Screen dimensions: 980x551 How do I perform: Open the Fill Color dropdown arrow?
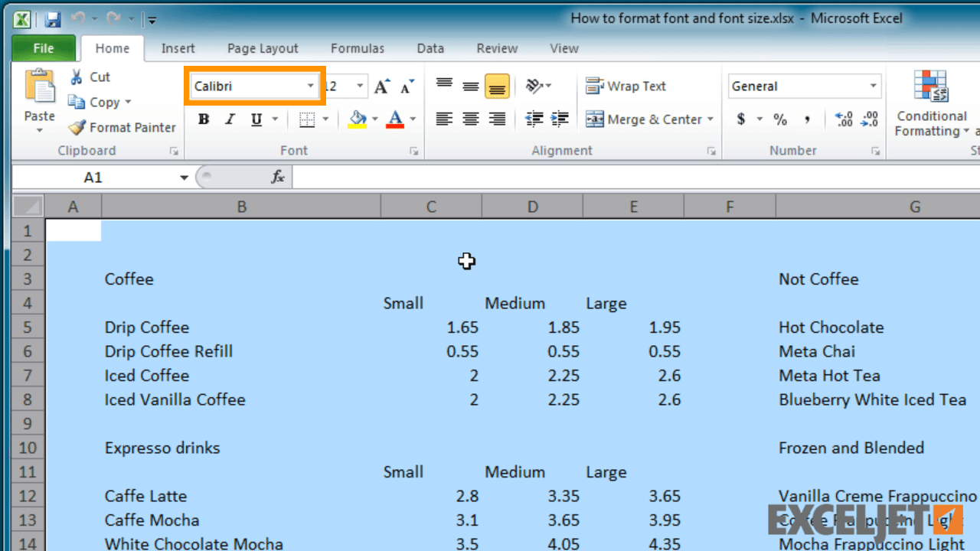click(374, 119)
